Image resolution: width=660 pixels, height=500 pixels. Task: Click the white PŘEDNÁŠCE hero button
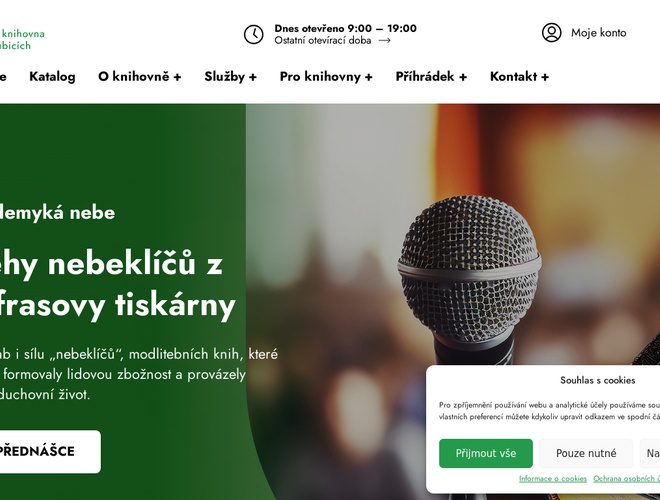50,452
